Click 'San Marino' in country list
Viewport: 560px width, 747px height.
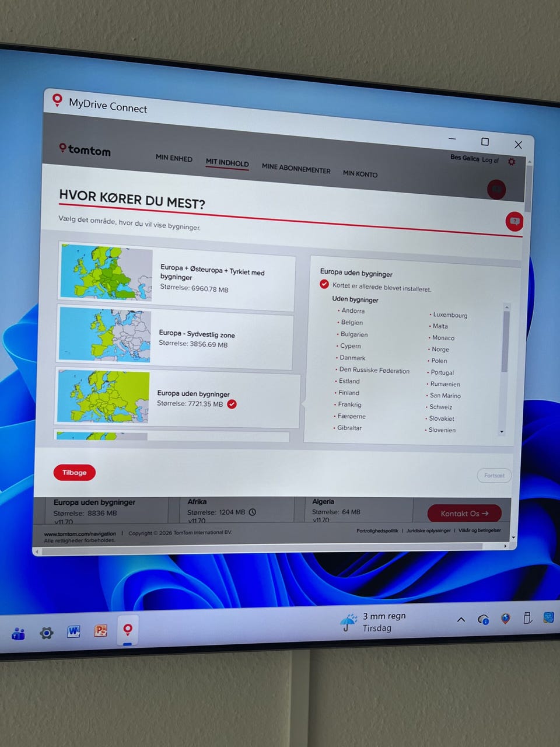(x=445, y=395)
